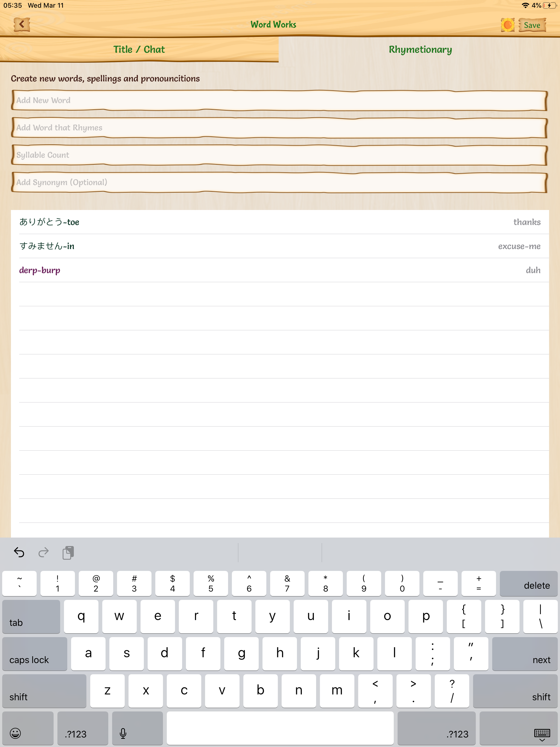Tap the right shift key
The width and height of the screenshot is (560, 747).
[x=515, y=691]
